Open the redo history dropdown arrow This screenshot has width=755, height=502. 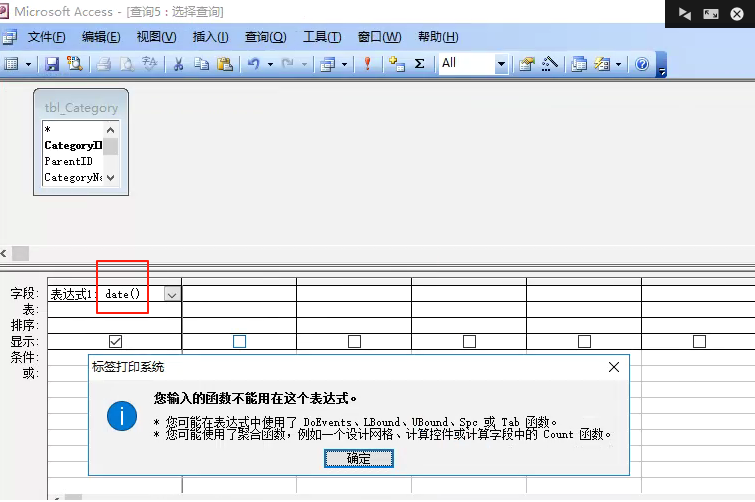(x=304, y=64)
